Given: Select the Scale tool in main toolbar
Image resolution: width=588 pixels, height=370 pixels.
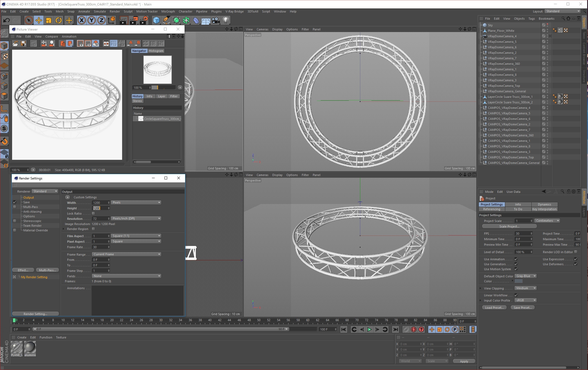Looking at the screenshot, I should tap(49, 20).
